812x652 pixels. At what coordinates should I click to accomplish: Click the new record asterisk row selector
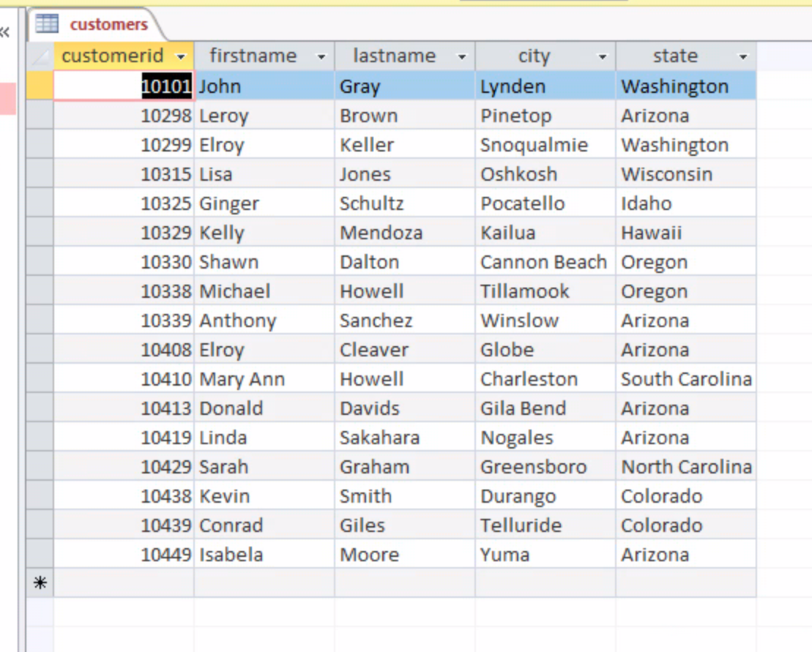[40, 582]
